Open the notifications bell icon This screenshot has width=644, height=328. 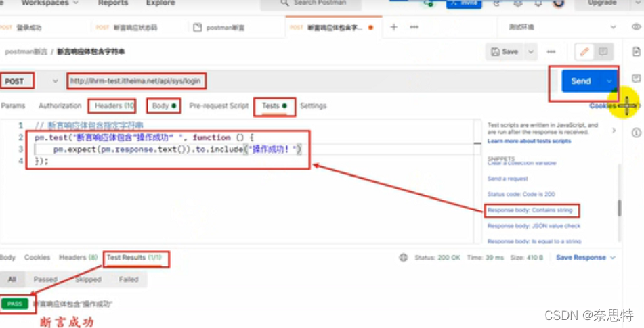538,3
